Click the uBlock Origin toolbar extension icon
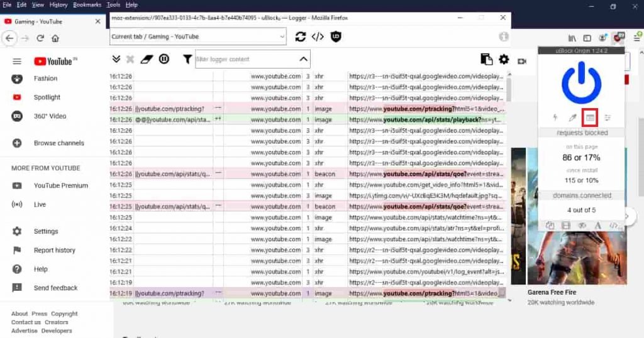 tap(619, 37)
